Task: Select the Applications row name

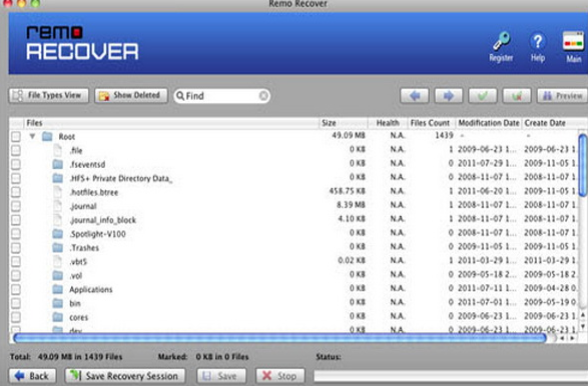Action: pos(91,290)
